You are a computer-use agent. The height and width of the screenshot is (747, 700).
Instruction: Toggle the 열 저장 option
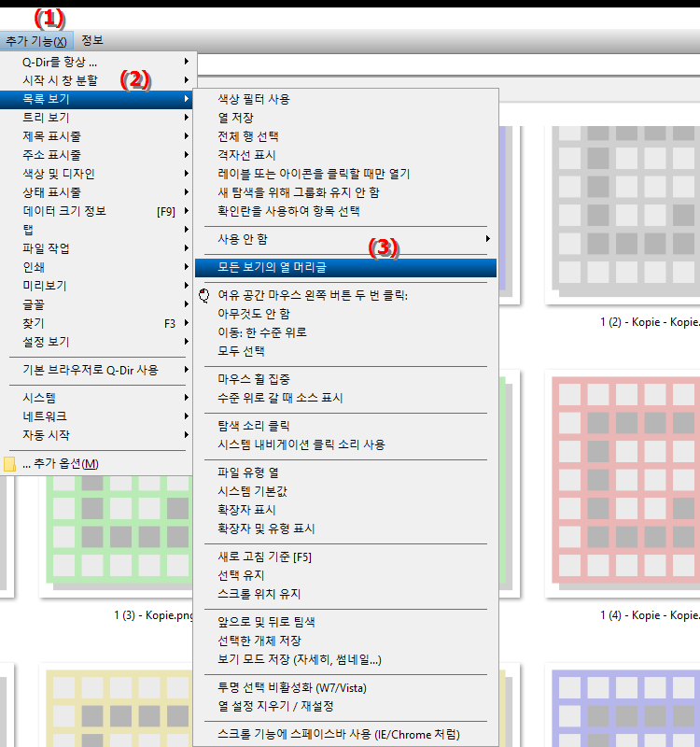345,118
